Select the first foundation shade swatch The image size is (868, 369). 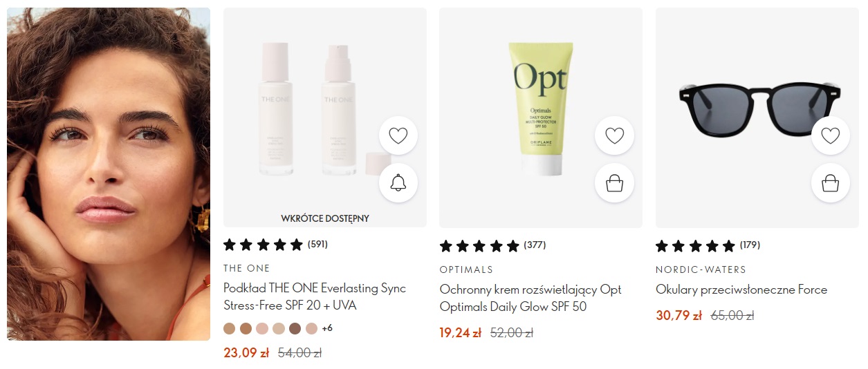pos(229,328)
